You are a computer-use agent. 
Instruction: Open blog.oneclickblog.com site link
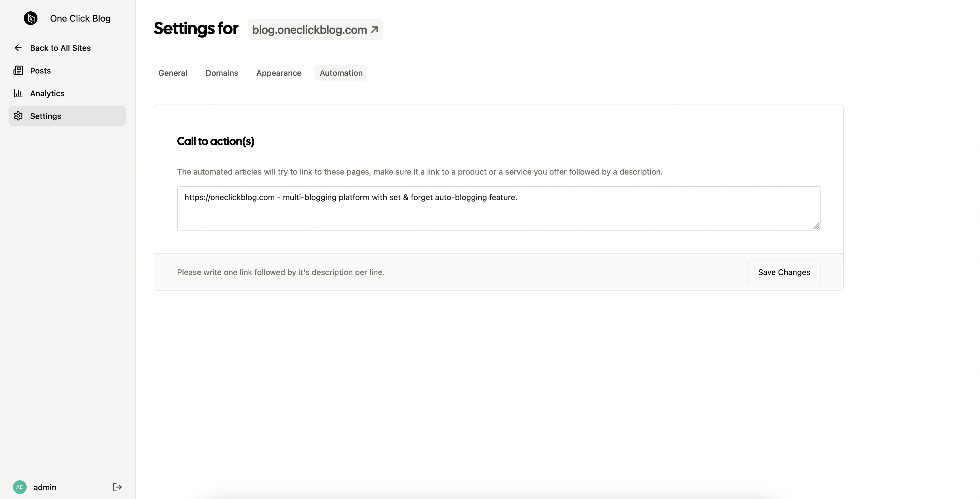[309, 30]
